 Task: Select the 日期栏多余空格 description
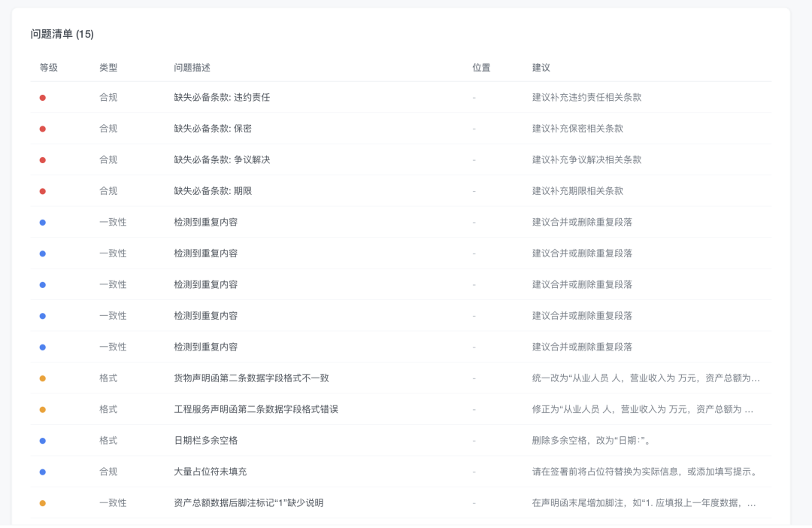(x=205, y=441)
